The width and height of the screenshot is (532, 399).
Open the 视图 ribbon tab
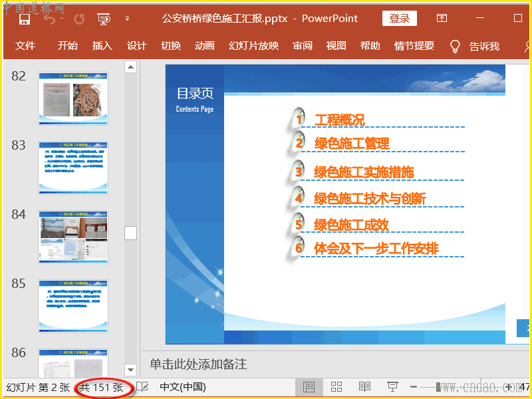click(336, 45)
